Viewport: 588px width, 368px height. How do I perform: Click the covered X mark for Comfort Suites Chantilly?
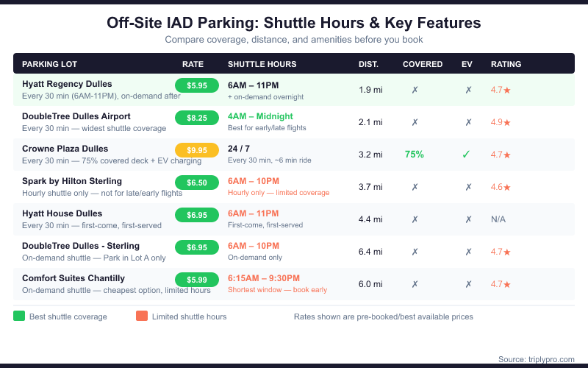click(415, 284)
